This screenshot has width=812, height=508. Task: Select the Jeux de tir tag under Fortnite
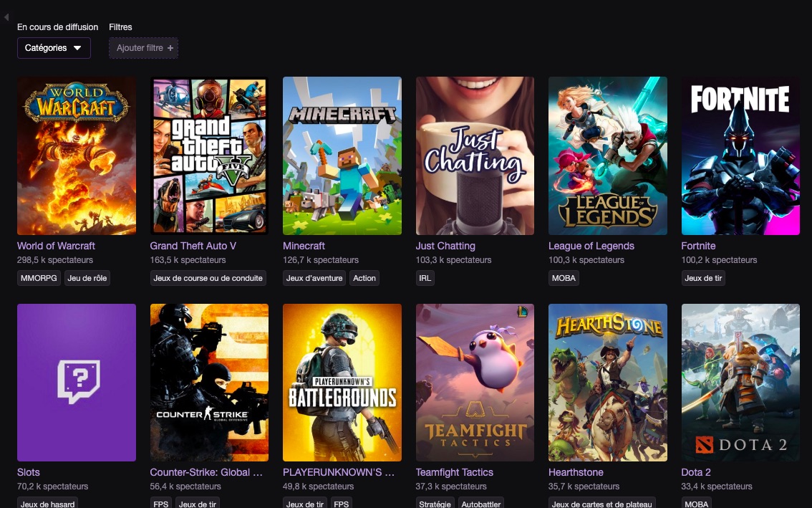(x=703, y=278)
